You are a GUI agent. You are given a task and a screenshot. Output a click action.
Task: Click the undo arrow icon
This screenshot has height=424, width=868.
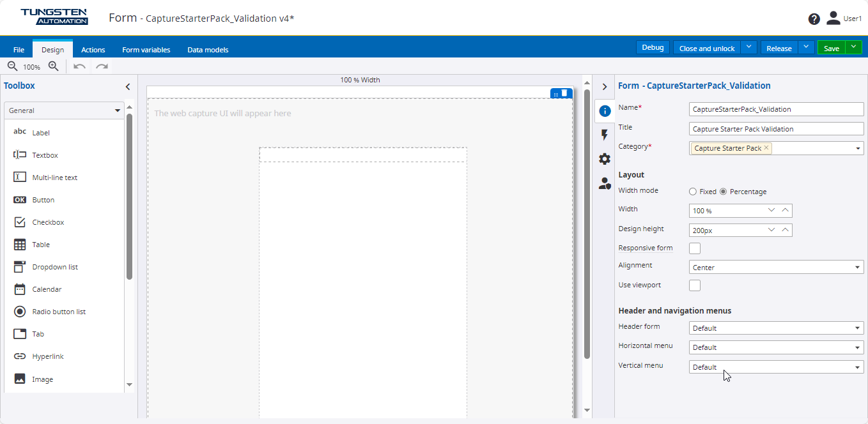click(x=79, y=66)
